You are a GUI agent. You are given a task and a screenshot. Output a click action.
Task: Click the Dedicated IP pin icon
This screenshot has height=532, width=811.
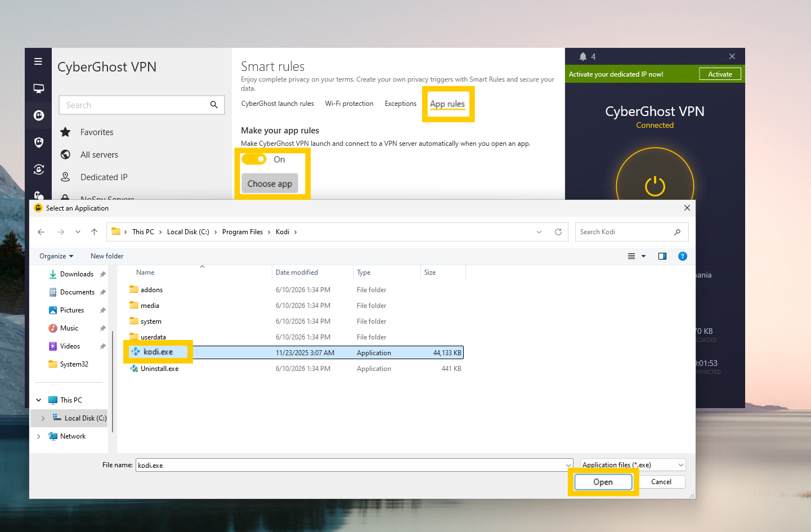coord(65,177)
